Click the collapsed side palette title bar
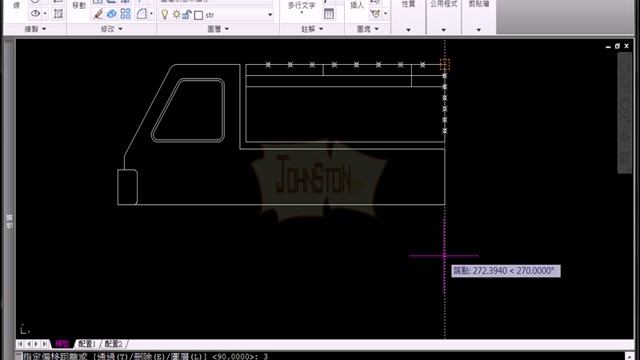 point(9,188)
